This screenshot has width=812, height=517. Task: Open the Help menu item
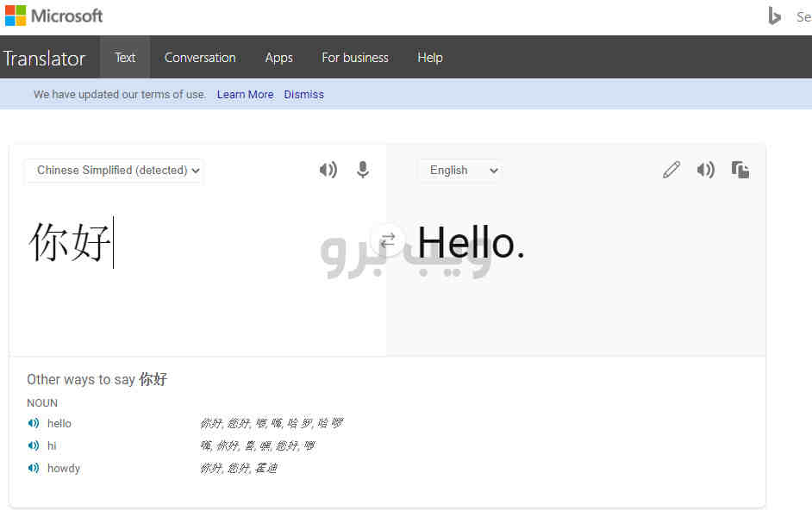[x=430, y=58]
